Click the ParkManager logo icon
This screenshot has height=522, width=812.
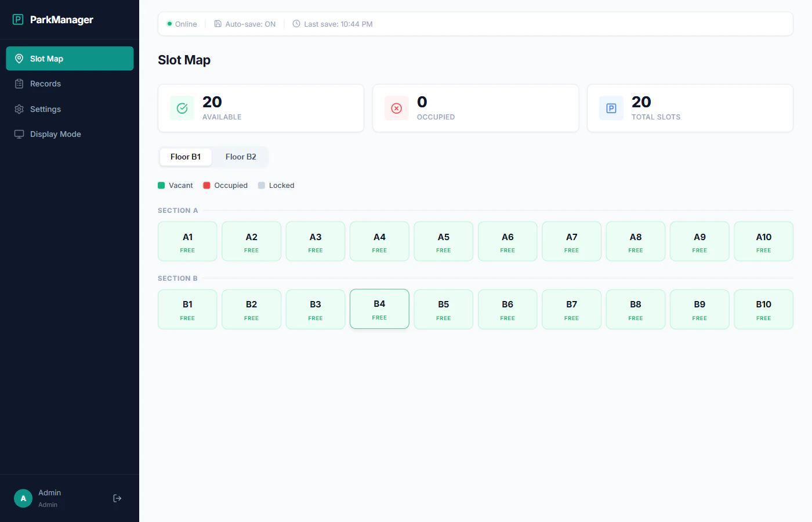click(x=18, y=19)
